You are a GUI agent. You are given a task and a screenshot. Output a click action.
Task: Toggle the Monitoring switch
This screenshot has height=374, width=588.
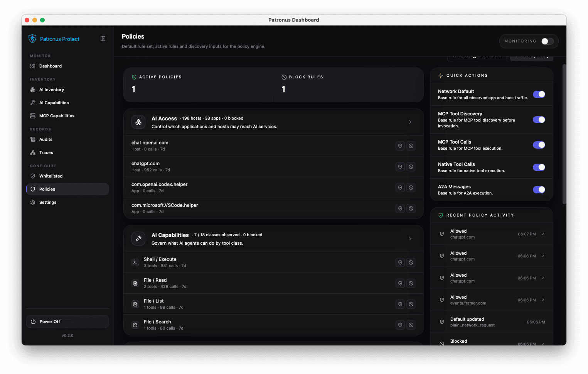547,41
